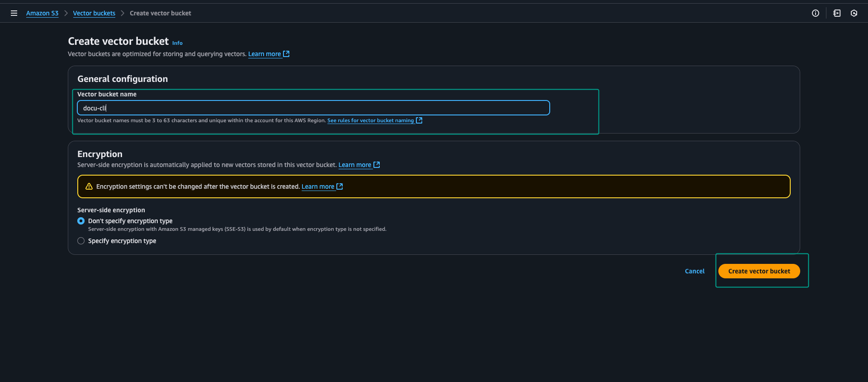The width and height of the screenshot is (868, 382).
Task: Go to Vector buckets breadcrumb
Action: pyautogui.click(x=94, y=13)
